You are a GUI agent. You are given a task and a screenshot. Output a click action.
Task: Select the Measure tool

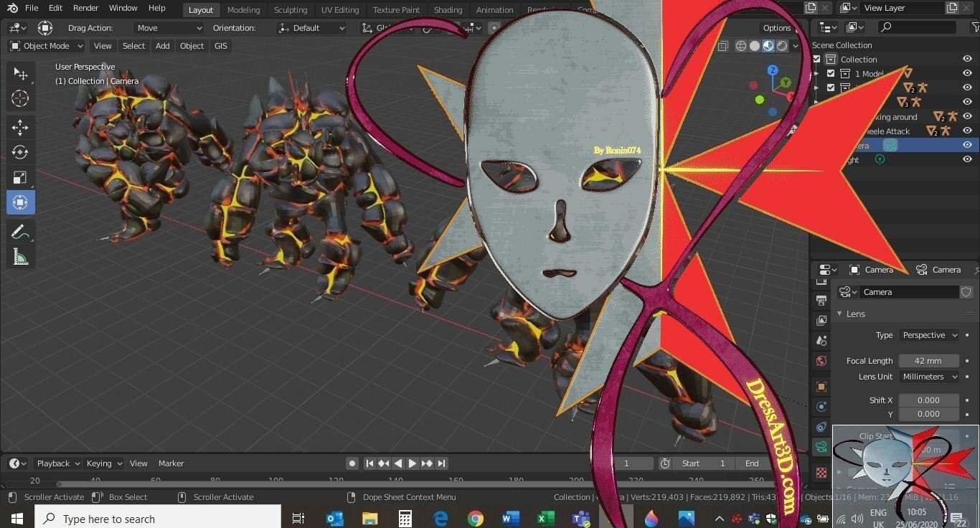(21, 257)
